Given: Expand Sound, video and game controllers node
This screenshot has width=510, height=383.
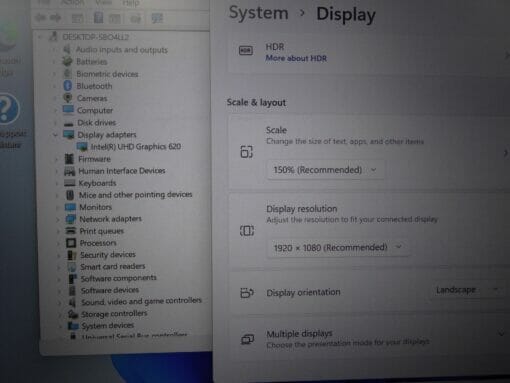Looking at the screenshot, I should point(59,303).
